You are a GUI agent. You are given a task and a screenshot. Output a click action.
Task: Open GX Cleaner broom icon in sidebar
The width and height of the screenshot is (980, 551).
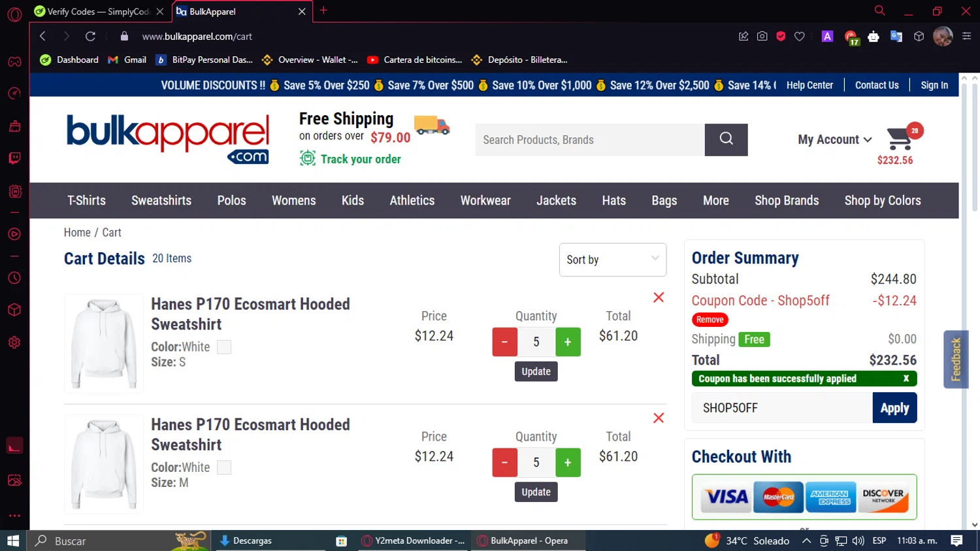pyautogui.click(x=14, y=126)
